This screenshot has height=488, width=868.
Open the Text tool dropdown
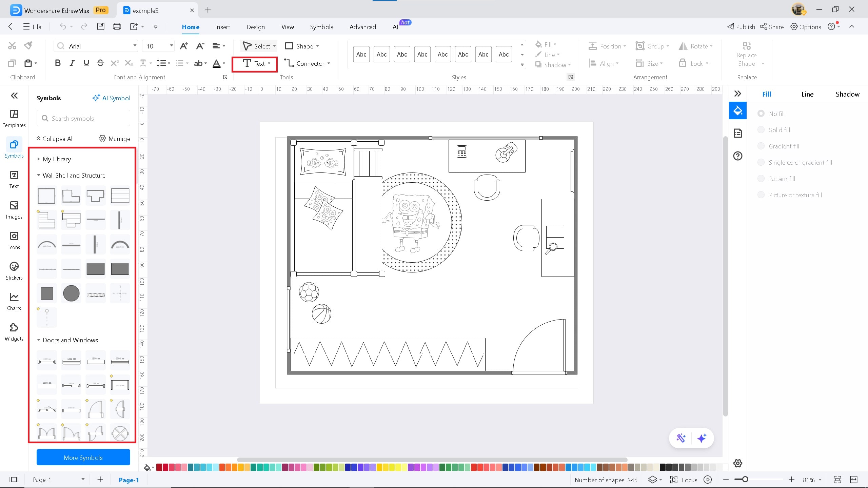[x=269, y=63]
